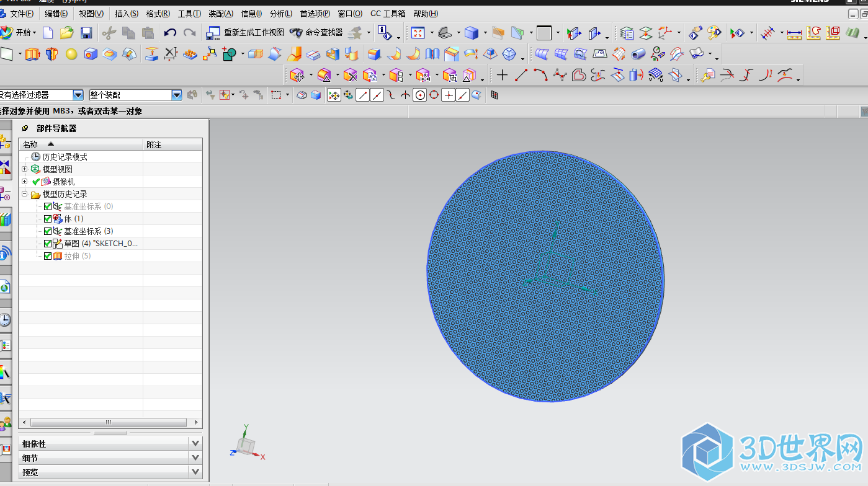Toggle checkbox for 草图 (4) SKETCH
The image size is (868, 486).
pos(48,244)
